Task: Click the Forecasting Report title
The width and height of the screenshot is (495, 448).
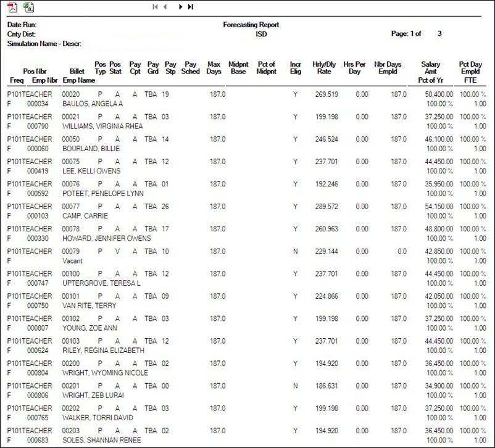Action: point(250,25)
